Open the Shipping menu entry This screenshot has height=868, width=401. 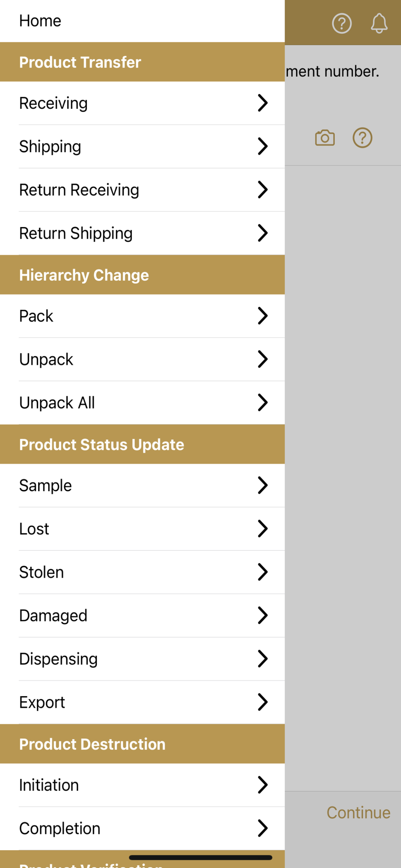(x=142, y=147)
